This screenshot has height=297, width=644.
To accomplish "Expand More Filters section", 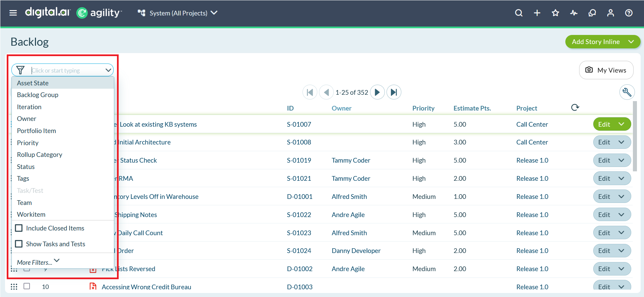I will tap(38, 262).
